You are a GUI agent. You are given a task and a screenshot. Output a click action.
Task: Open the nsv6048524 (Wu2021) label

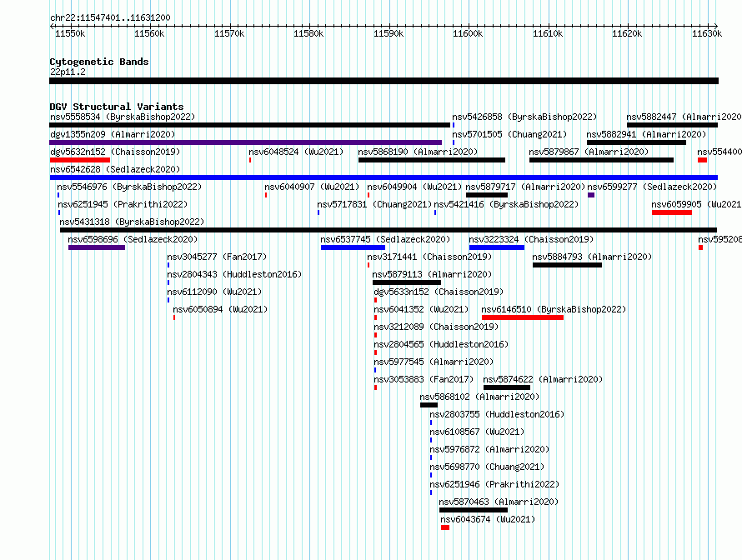point(296,152)
